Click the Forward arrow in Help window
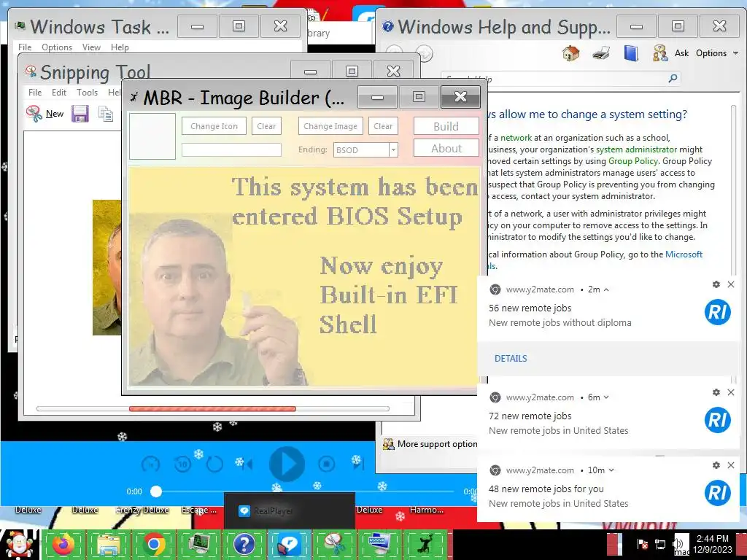Viewport: 747px width, 560px height. click(425, 52)
